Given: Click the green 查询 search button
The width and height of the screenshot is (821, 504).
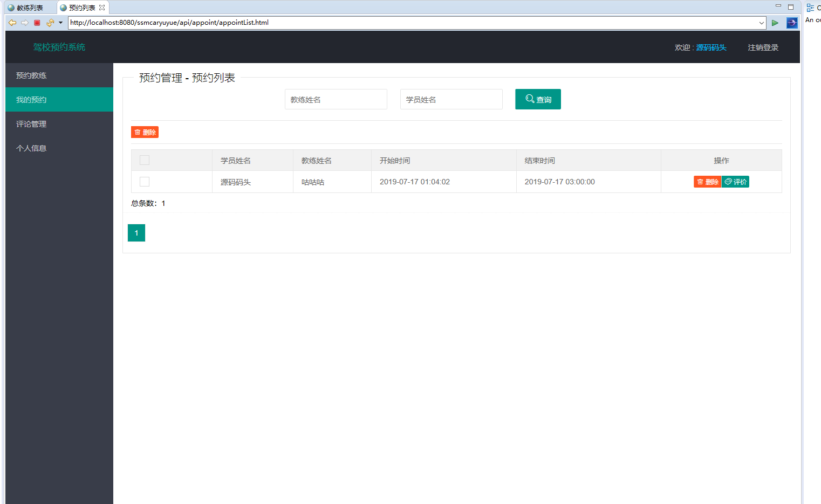Looking at the screenshot, I should pyautogui.click(x=538, y=99).
